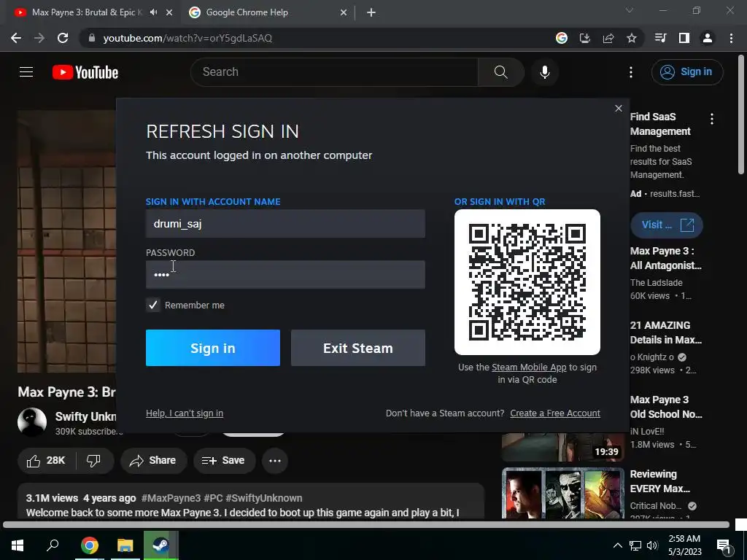747x560 pixels.
Task: Open Chrome media controls icon
Action: (660, 38)
